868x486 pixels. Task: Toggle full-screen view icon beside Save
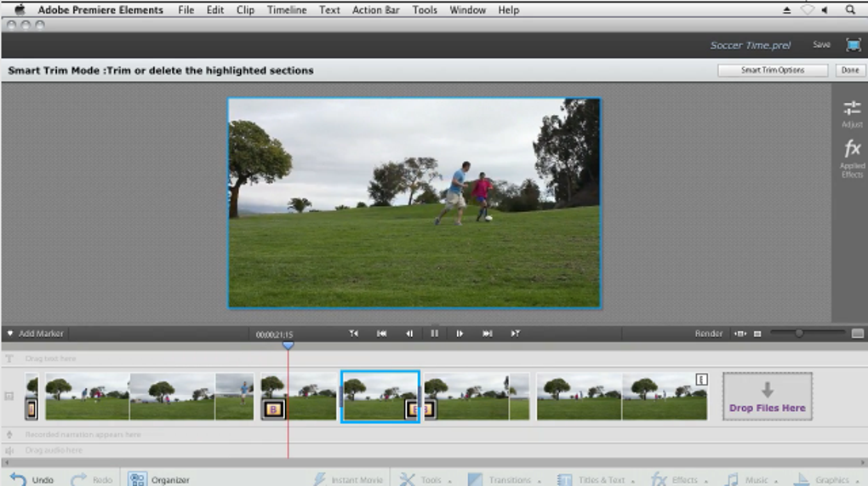click(x=853, y=45)
